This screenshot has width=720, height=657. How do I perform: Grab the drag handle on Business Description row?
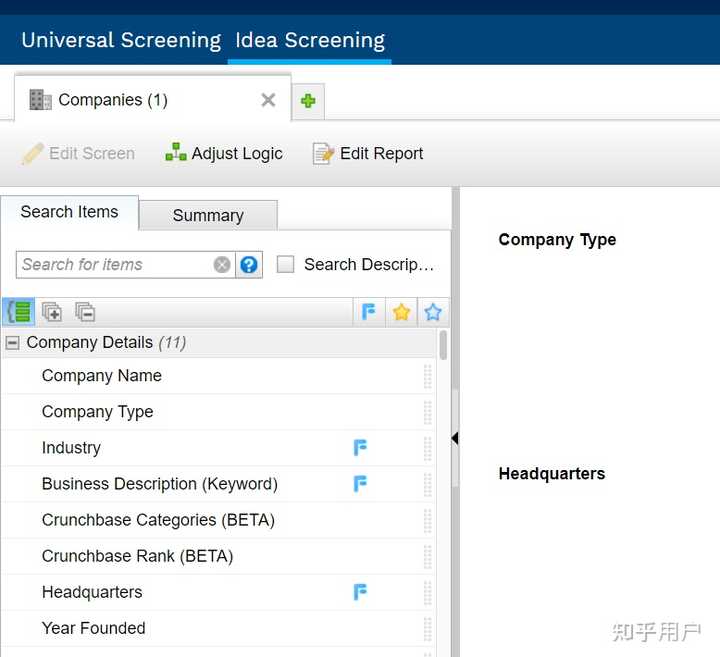pos(428,484)
